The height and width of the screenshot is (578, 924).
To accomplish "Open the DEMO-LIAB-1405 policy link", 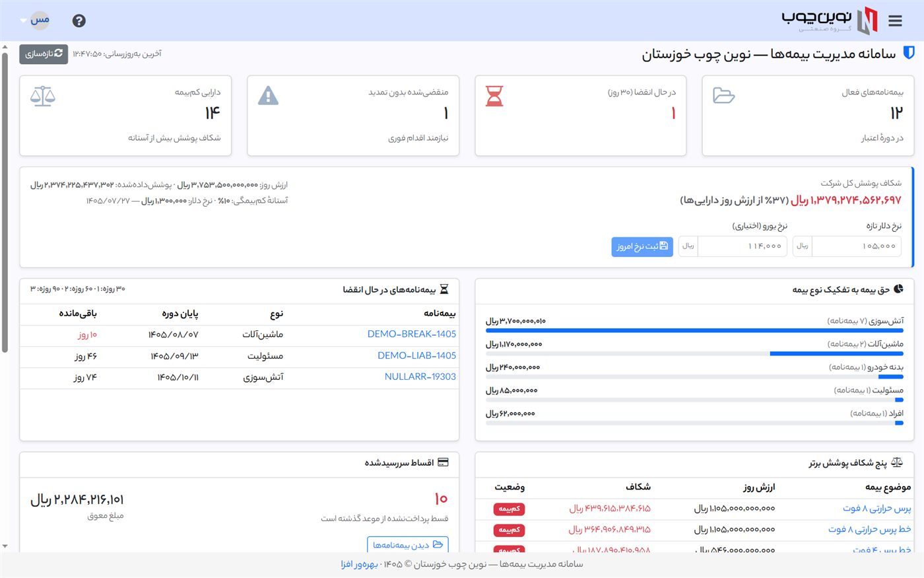I will click(416, 355).
